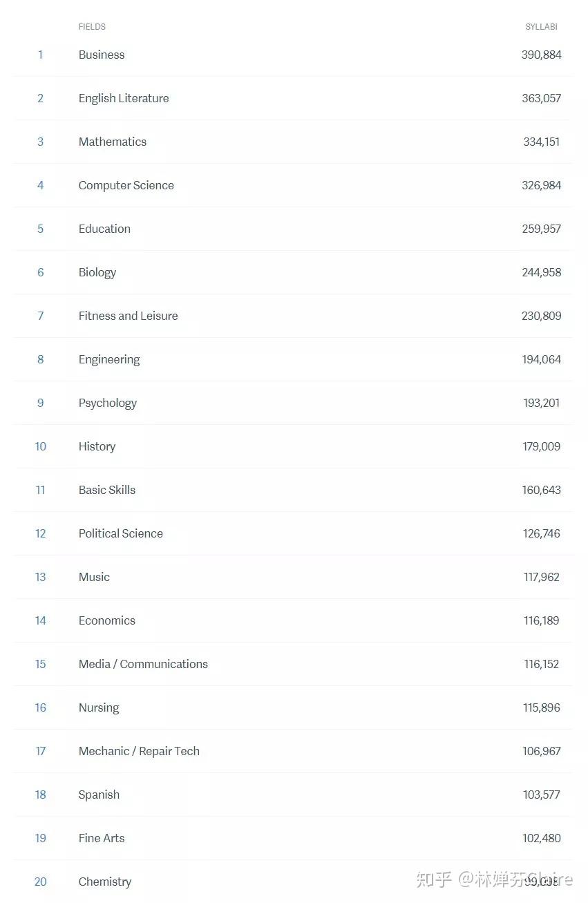Image resolution: width=588 pixels, height=903 pixels.
Task: Select the History field entry
Action: click(97, 446)
